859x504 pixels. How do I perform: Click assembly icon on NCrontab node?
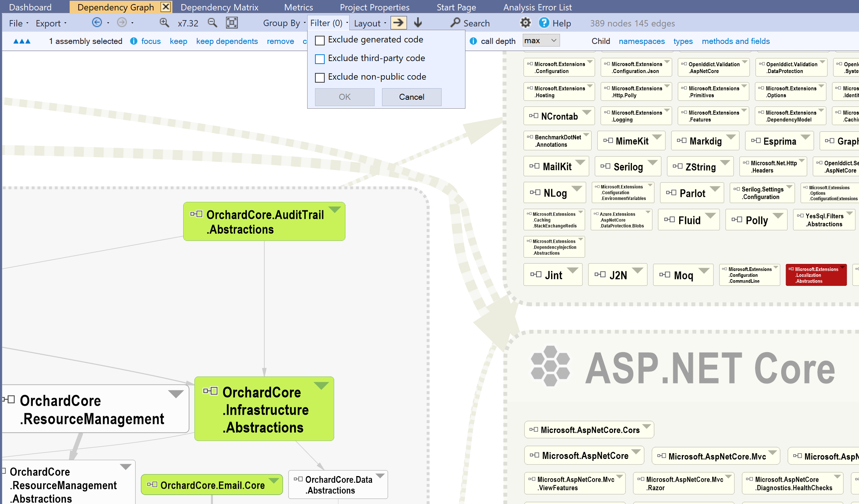[x=534, y=116]
